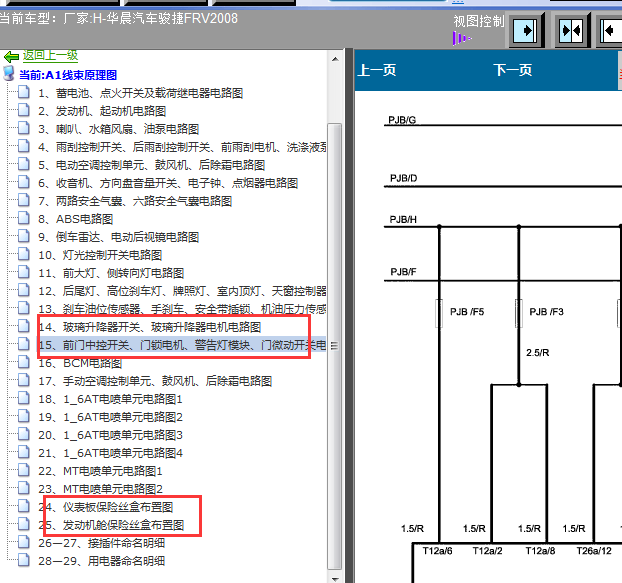Open item 14 玻璃升降器开关 diagram
This screenshot has width=622, height=583.
[150, 327]
